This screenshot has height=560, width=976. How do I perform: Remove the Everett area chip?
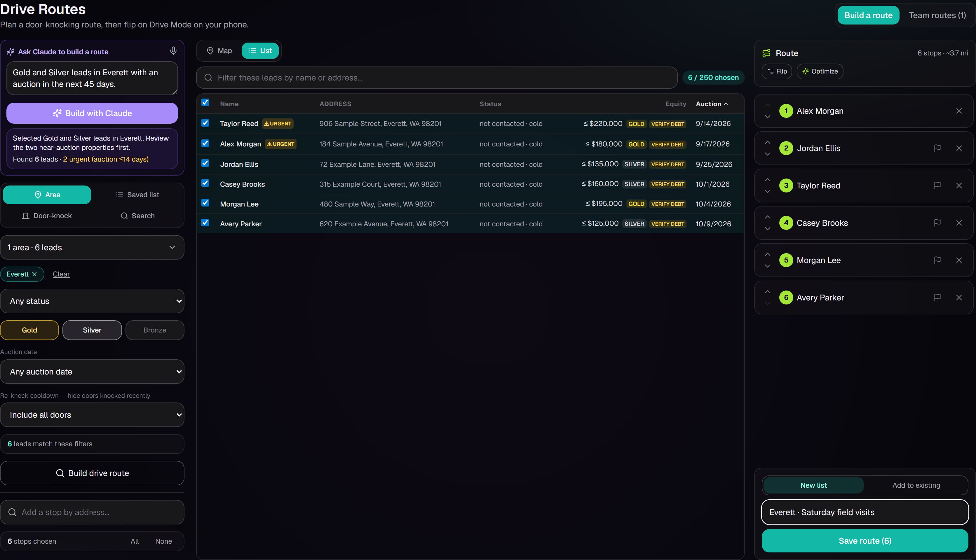[x=34, y=274]
